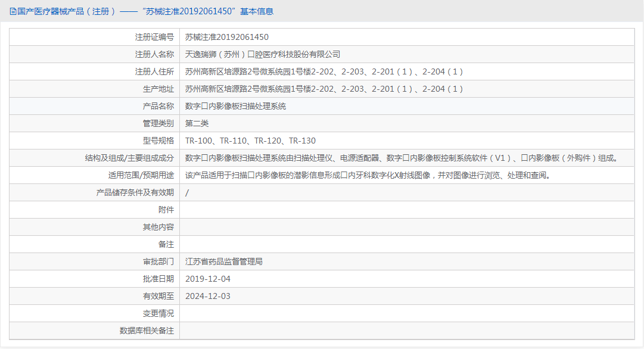Click the label 批准日期
The height and width of the screenshot is (349, 644).
point(158,279)
